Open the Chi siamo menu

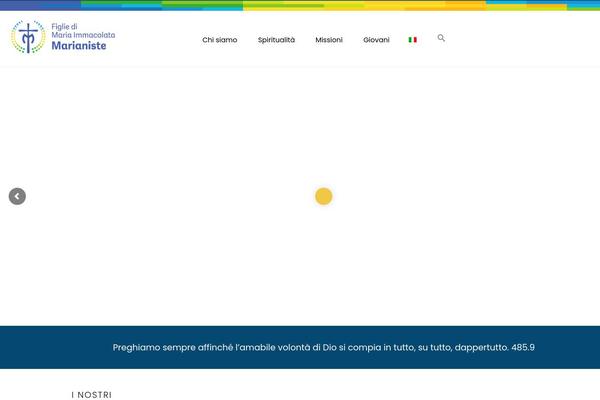tap(220, 40)
